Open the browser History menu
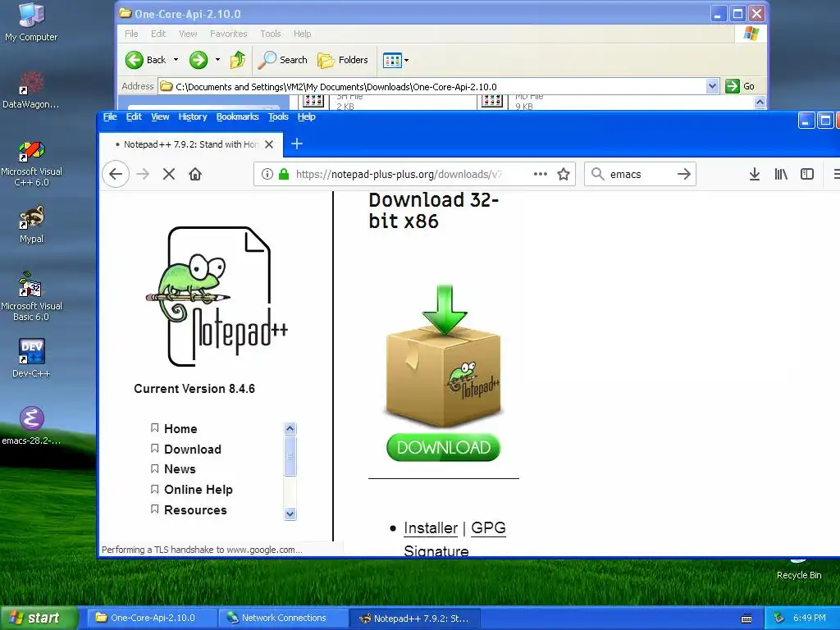This screenshot has height=630, width=840. pyautogui.click(x=192, y=116)
